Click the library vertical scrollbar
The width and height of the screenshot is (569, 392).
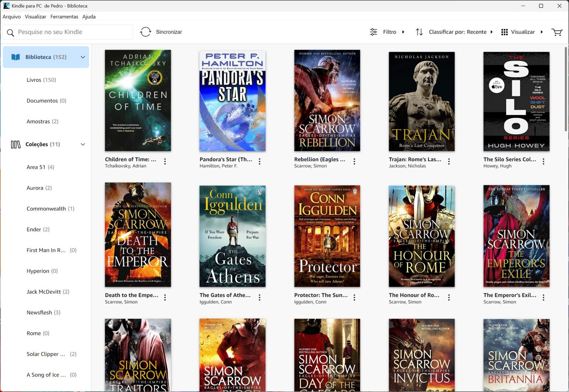[566, 89]
